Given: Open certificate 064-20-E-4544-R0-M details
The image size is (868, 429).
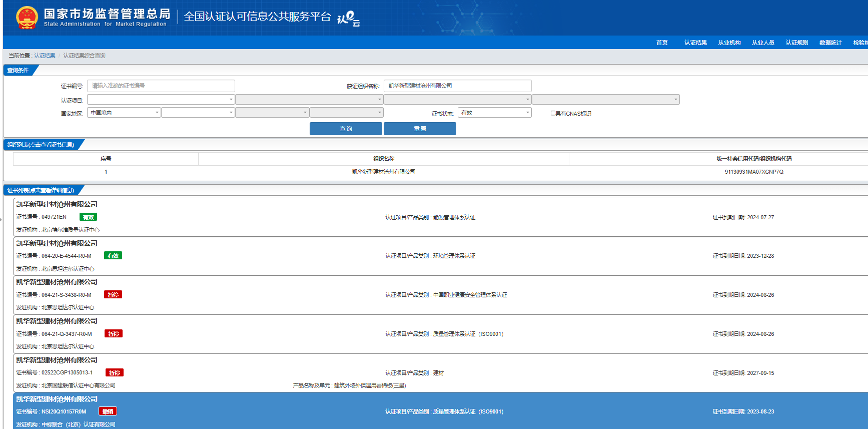Looking at the screenshot, I should (440, 256).
